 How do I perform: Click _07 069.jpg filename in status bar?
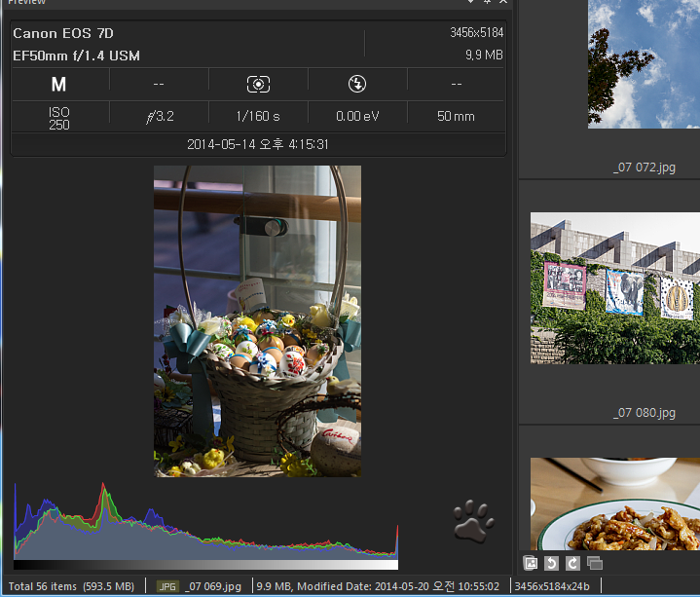point(213,586)
